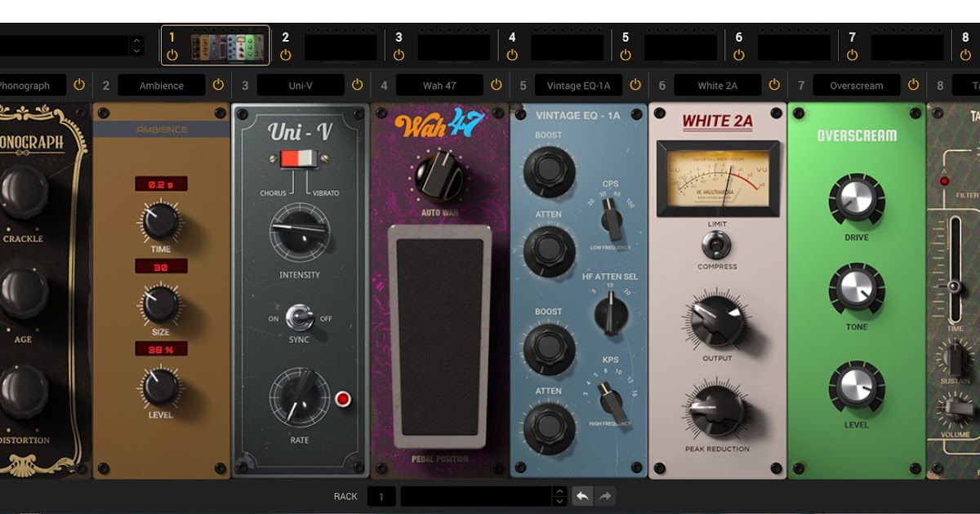Click the Auto Wah knob
The height and width of the screenshot is (514, 980).
tap(439, 176)
